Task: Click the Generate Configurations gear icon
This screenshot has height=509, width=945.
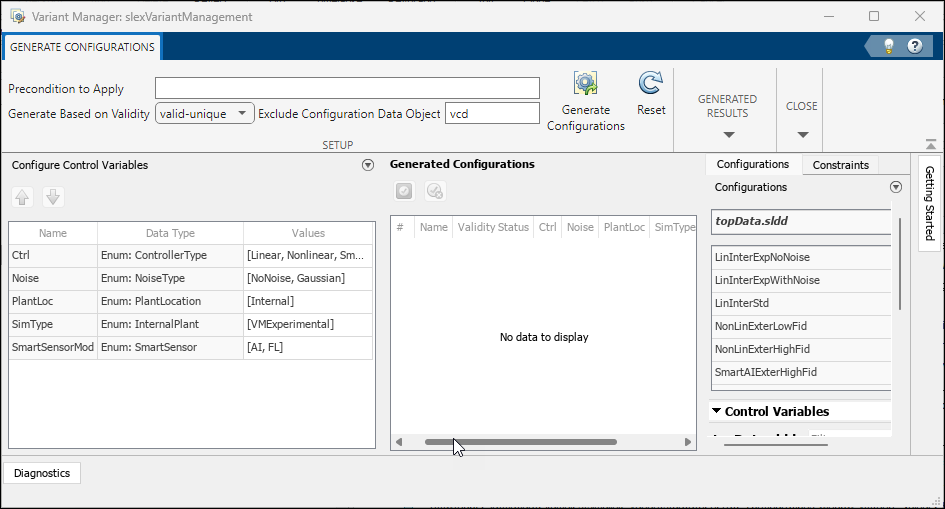Action: coord(585,85)
